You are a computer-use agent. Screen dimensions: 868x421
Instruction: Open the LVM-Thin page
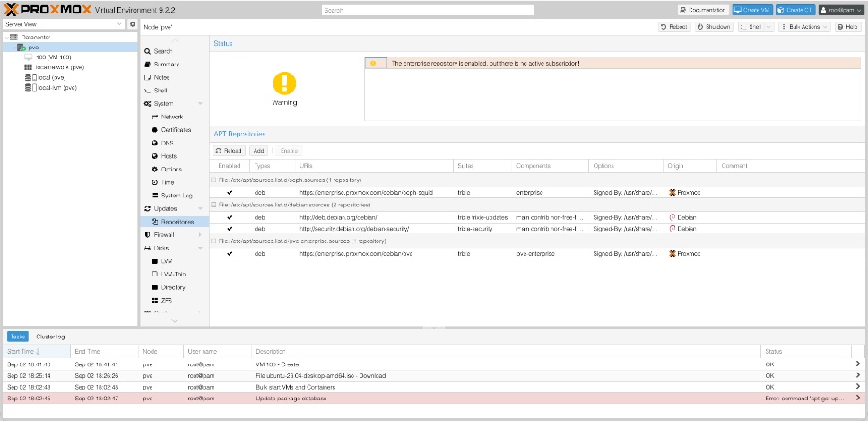pyautogui.click(x=173, y=274)
